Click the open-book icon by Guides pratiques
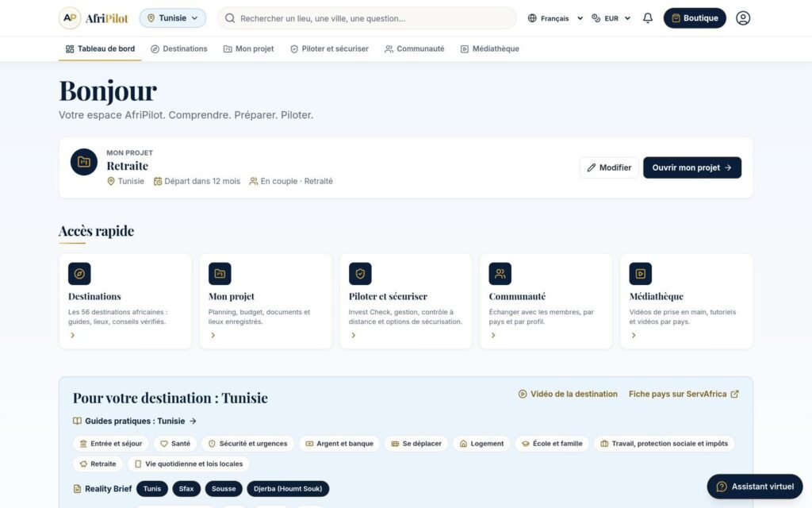Screen dimensions: 812x508 (x=77, y=421)
